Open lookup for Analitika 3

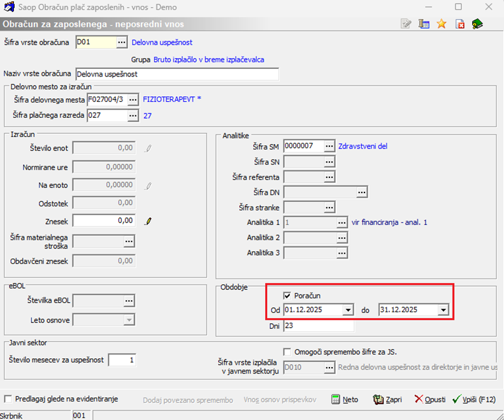(x=342, y=253)
